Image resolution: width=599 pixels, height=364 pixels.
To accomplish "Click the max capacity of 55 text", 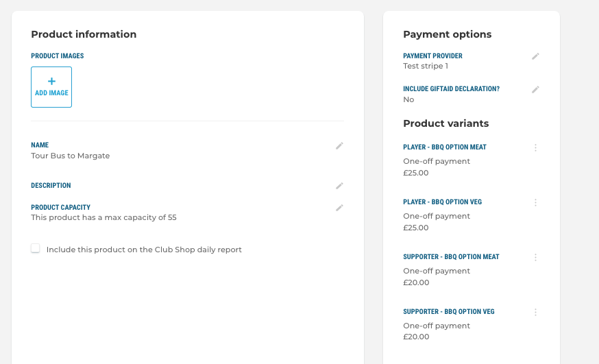I will click(140, 218).
